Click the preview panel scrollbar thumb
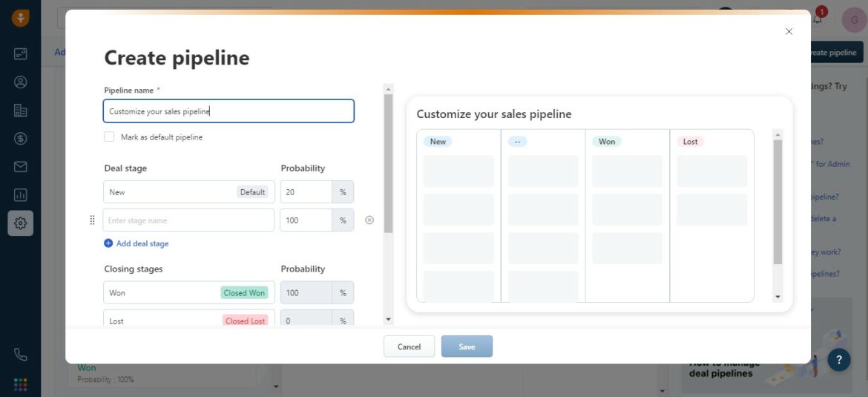This screenshot has width=868, height=397. tap(777, 202)
